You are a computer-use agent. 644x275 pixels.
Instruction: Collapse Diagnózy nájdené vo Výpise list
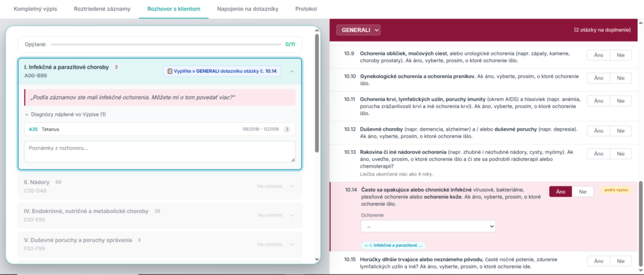click(65, 115)
